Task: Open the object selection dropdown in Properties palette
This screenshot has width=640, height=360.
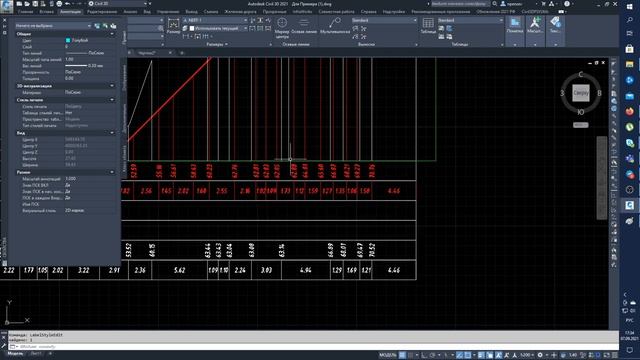Action: 53,26
